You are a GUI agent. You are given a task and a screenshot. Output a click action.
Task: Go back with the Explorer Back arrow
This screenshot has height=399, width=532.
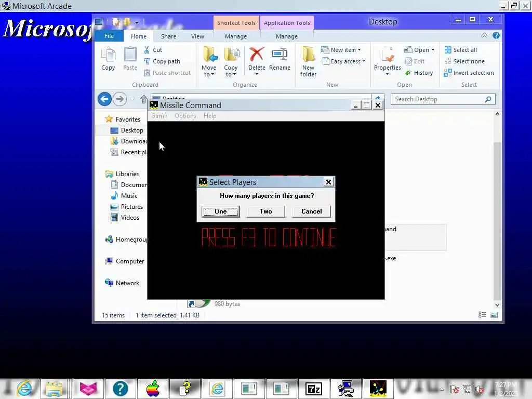(104, 99)
